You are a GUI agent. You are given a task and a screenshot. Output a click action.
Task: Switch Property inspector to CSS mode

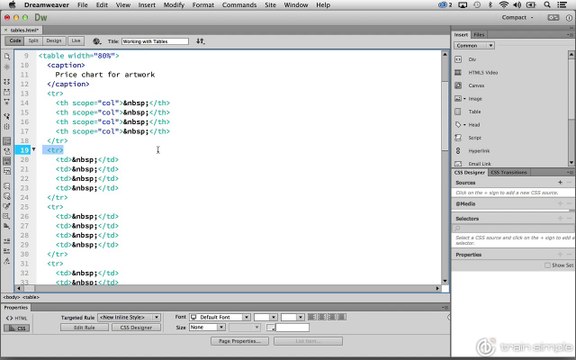pyautogui.click(x=17, y=328)
